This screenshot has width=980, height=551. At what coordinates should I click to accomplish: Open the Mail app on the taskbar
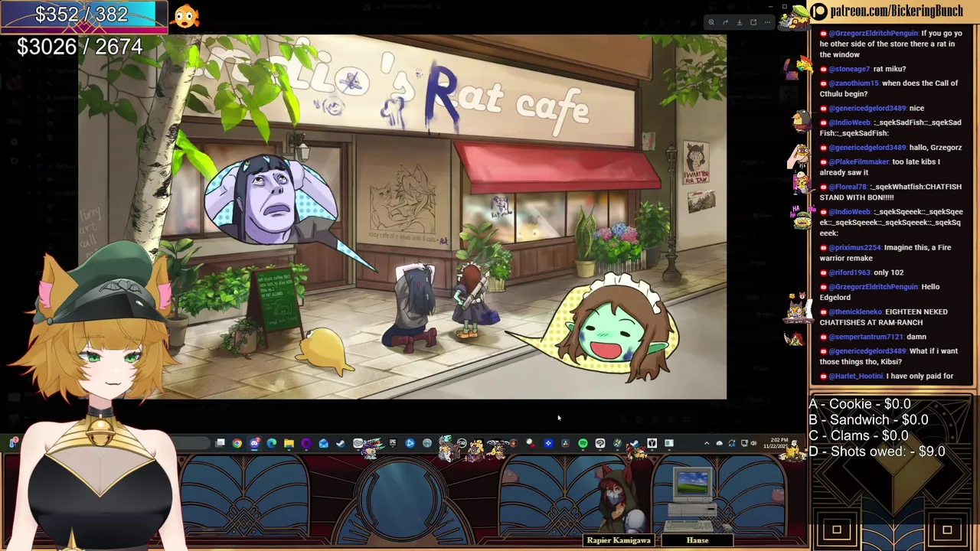(x=323, y=443)
